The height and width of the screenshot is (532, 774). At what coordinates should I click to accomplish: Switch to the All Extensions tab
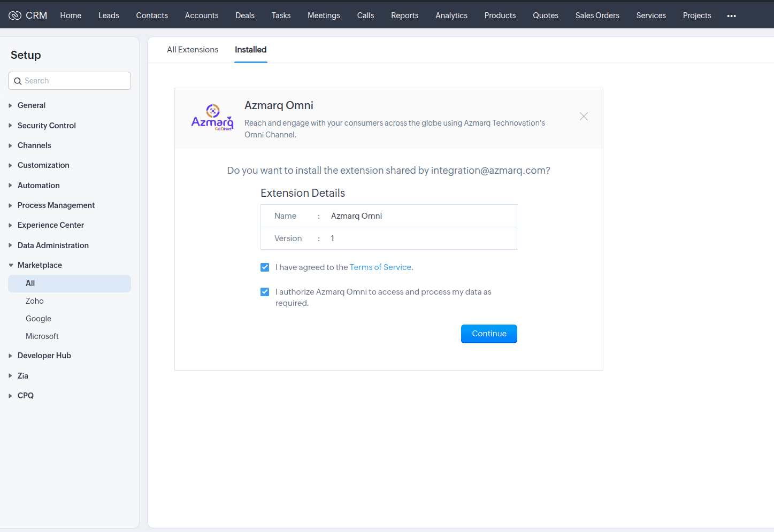tap(193, 50)
